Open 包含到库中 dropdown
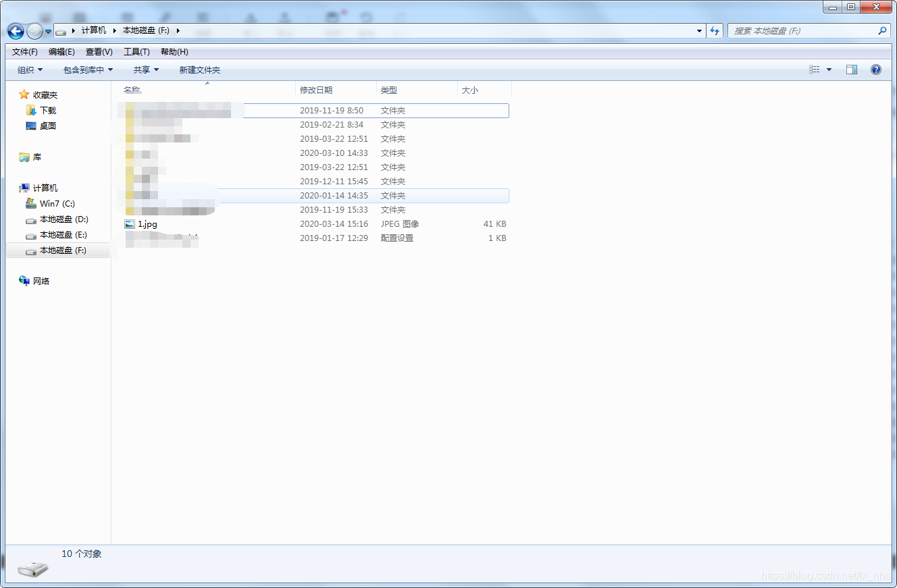Viewport: 897px width, 588px height. coord(88,70)
